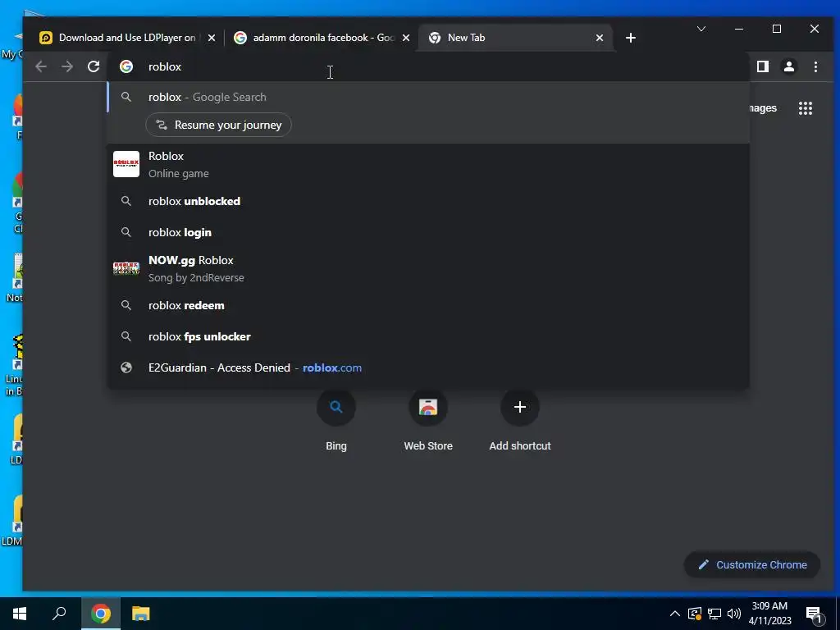Click the NOW.gg Roblox thumbnail image
840x630 pixels.
pyautogui.click(x=126, y=268)
